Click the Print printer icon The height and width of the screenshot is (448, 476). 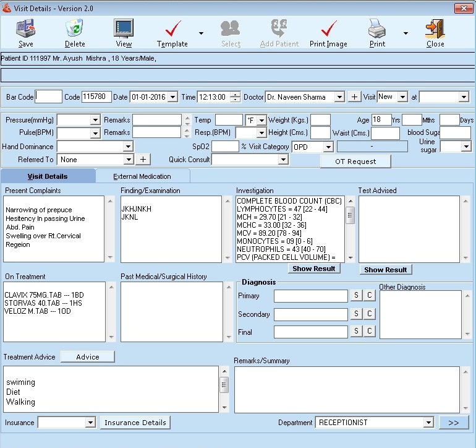[x=377, y=28]
